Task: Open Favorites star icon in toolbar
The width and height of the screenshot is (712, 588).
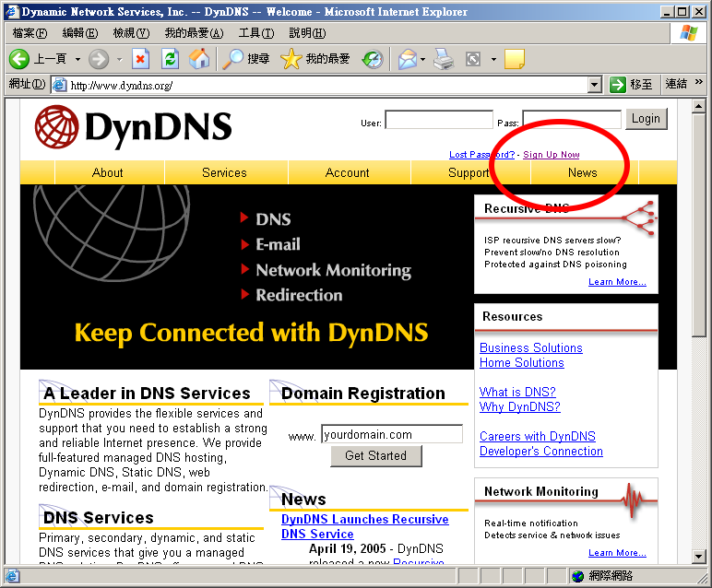Action: tap(291, 59)
